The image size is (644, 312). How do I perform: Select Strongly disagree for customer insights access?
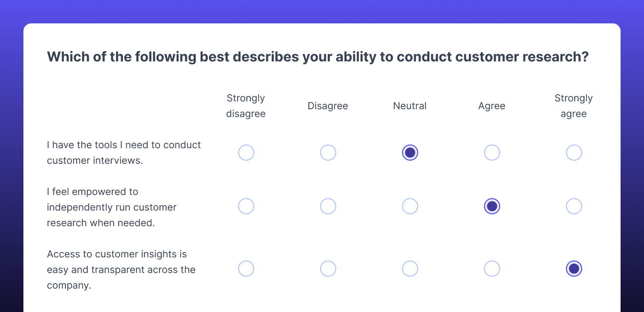coord(246,269)
